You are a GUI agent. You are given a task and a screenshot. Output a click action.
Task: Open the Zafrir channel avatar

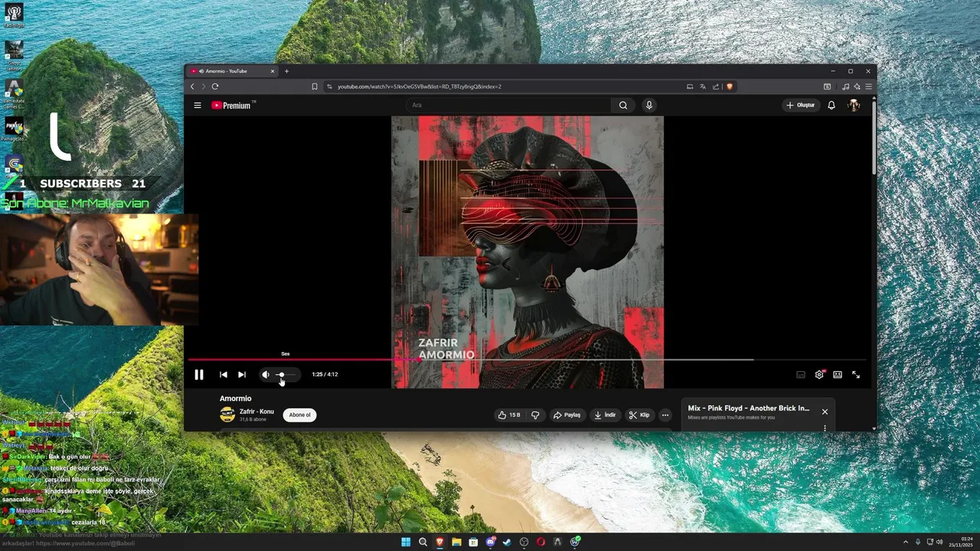tap(227, 415)
